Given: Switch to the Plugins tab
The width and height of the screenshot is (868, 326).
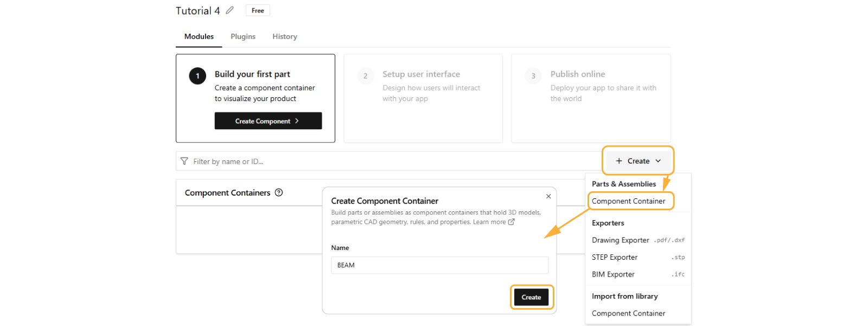Looking at the screenshot, I should pos(243,36).
